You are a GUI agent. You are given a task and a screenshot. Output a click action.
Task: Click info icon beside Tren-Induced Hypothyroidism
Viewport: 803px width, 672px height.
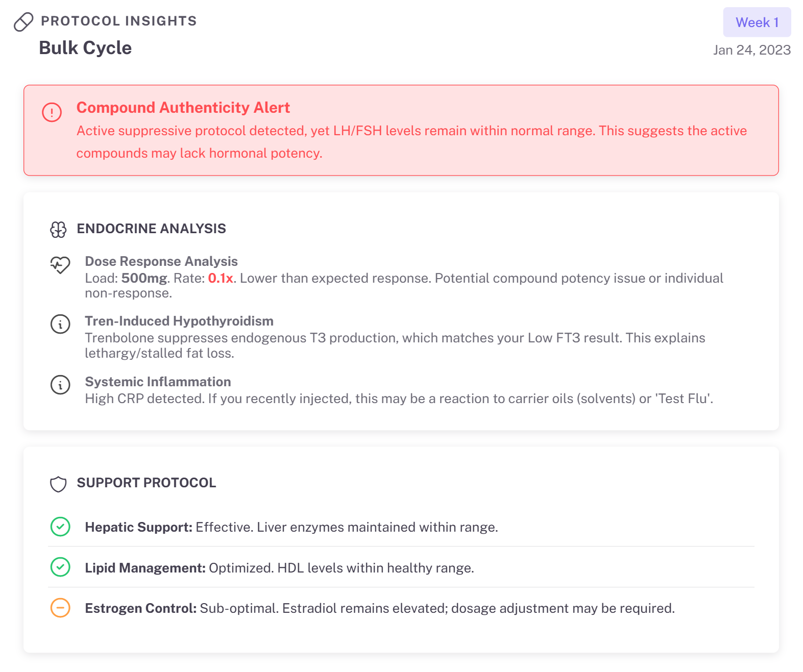[x=60, y=324]
